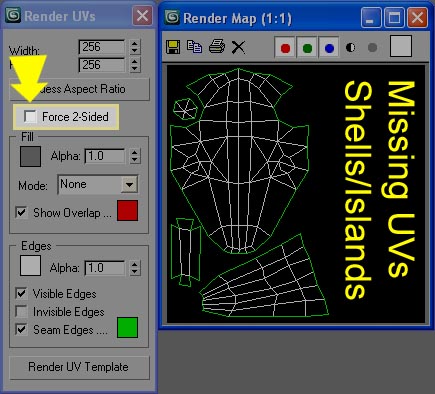The height and width of the screenshot is (394, 435).
Task: Click the Save Bitmap floppy disk icon
Action: tap(173, 47)
